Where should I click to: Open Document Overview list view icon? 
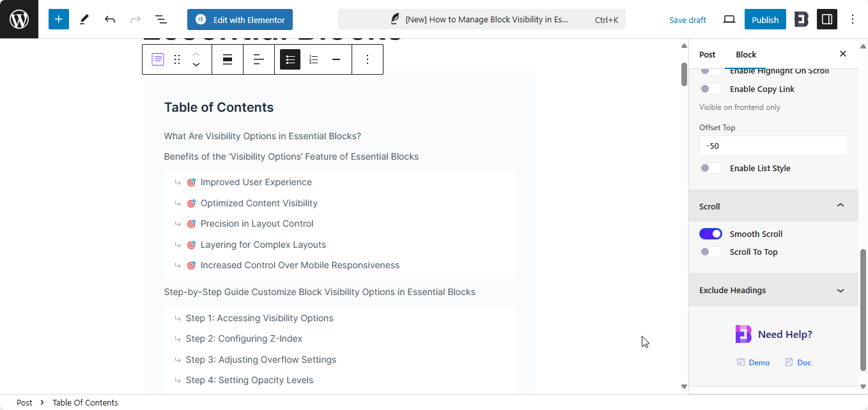tap(161, 19)
